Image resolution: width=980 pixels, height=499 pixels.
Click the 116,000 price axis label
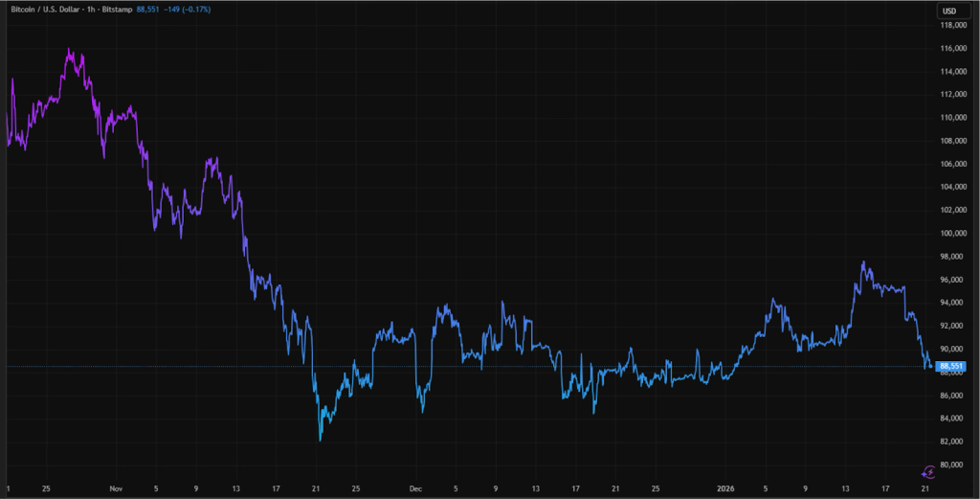[954, 48]
